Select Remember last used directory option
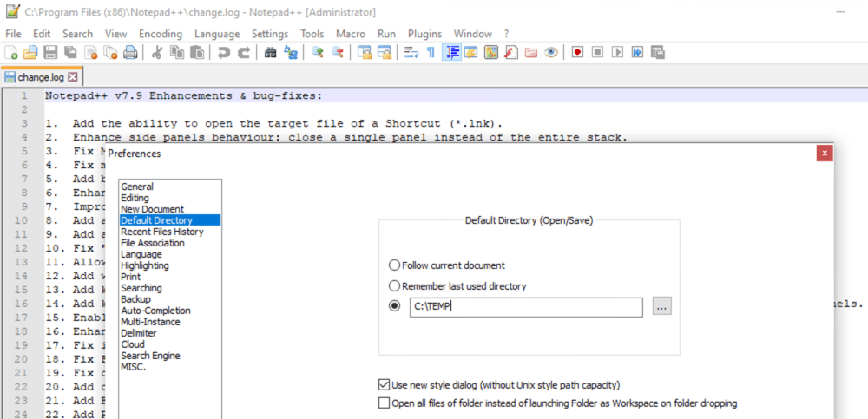This screenshot has height=419, width=868. pyautogui.click(x=395, y=285)
